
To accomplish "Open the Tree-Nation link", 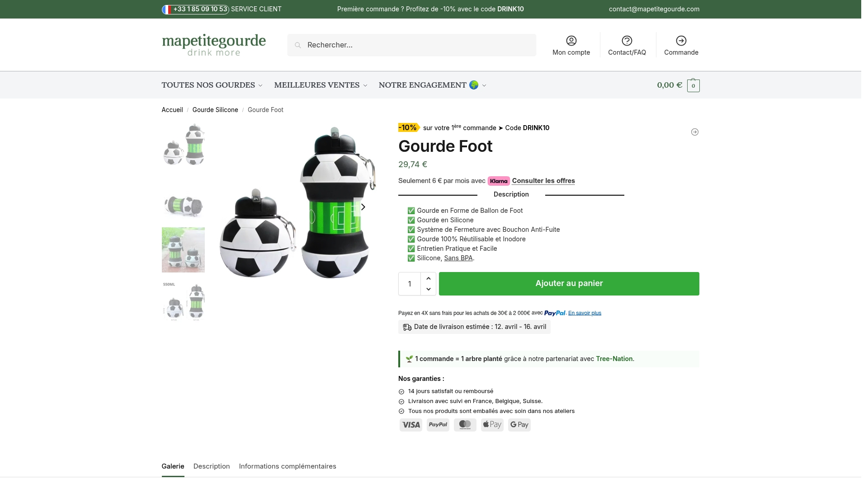I will [x=614, y=358].
